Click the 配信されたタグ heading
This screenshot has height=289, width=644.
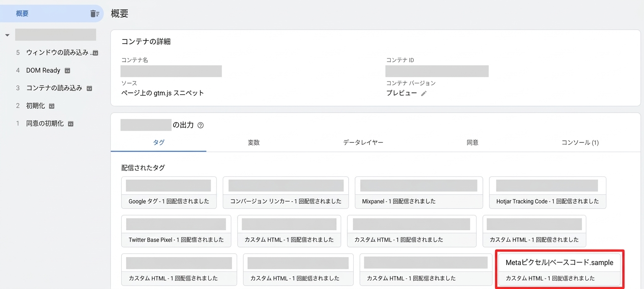coord(143,168)
